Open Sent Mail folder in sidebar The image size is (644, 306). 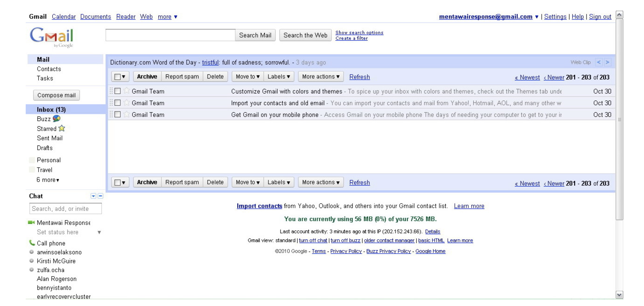pyautogui.click(x=49, y=138)
